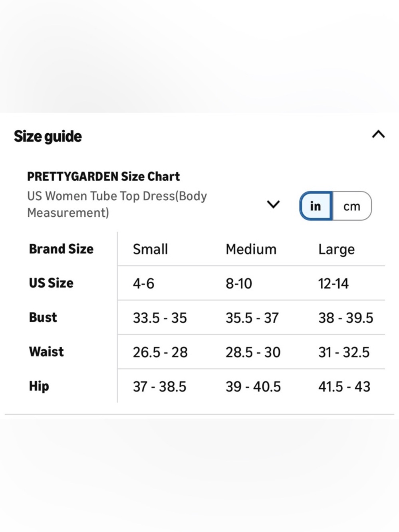Select US Women Tube Top Dress chart text
The width and height of the screenshot is (399, 532).
[x=117, y=204]
